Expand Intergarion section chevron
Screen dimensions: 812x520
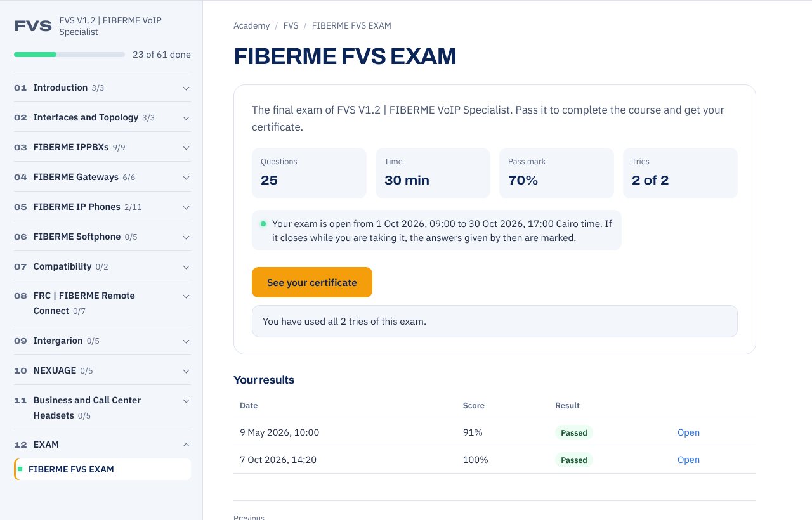point(186,341)
